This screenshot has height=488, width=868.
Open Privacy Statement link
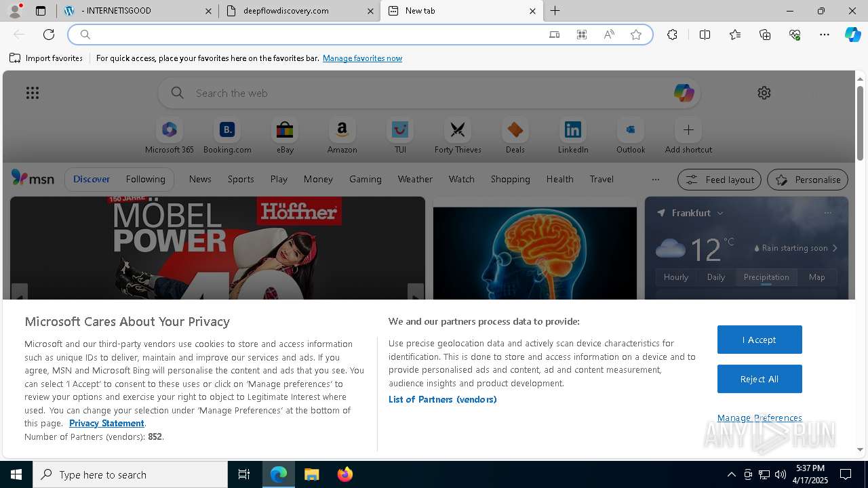point(106,423)
